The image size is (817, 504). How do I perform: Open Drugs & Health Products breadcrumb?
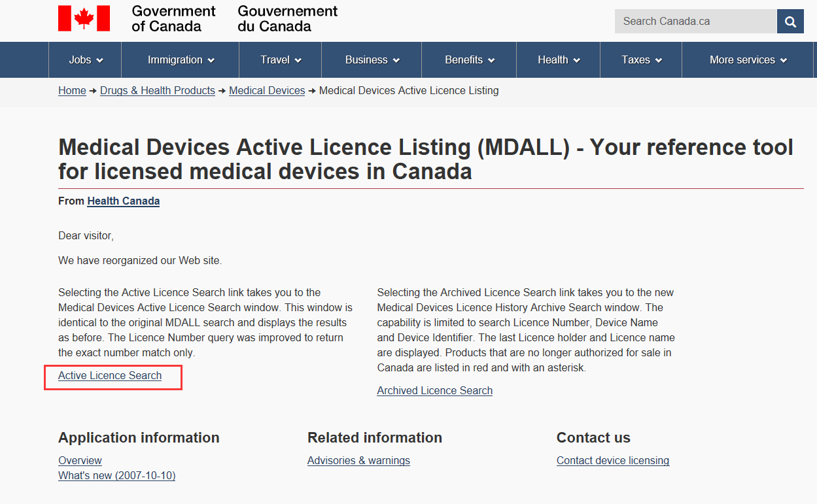(157, 91)
